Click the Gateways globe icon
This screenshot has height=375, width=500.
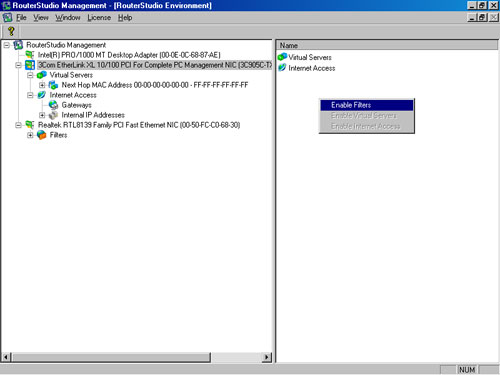53,105
